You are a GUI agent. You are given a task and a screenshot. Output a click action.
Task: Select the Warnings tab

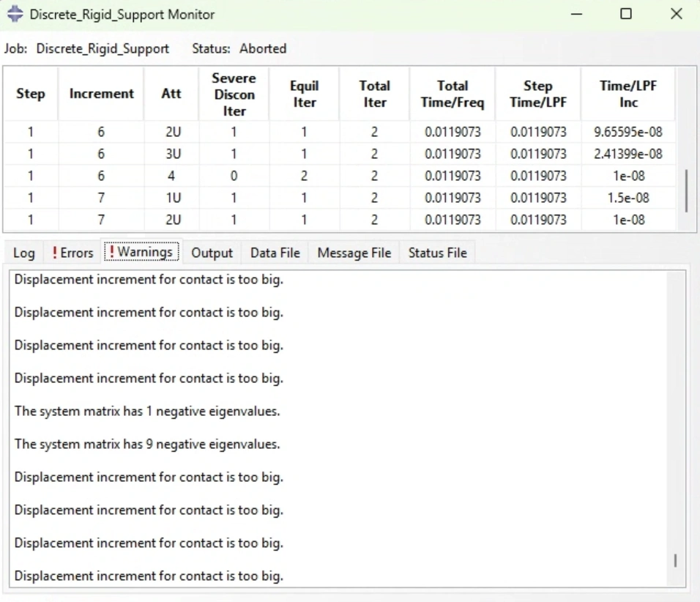pos(141,252)
